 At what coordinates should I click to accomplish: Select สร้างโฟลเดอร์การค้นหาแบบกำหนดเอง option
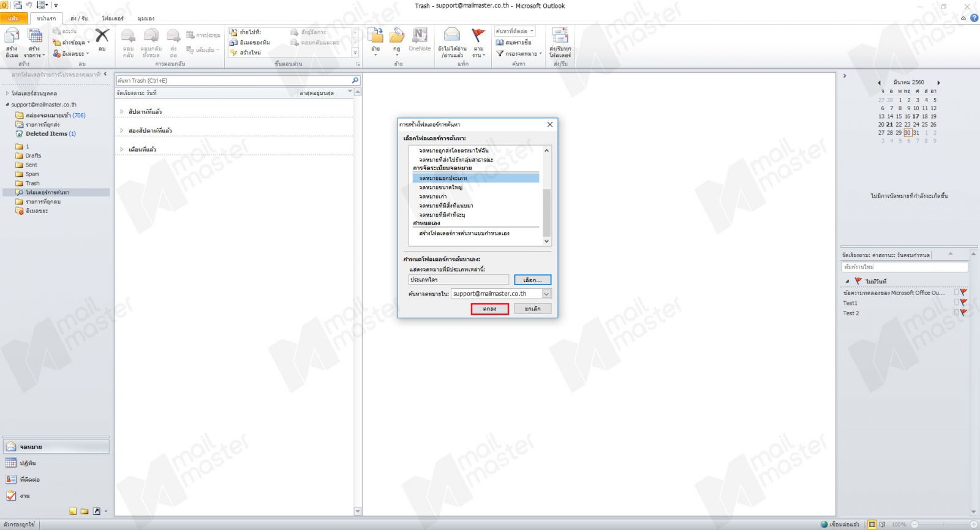[x=464, y=233]
